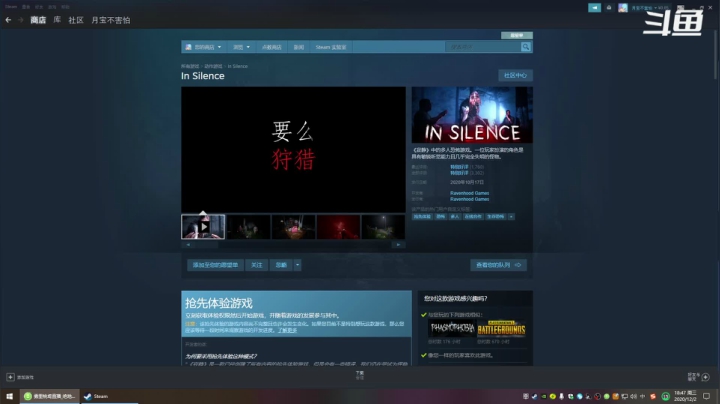Select the fifth screenshot thumbnail
This screenshot has height=404, width=720.
coord(383,227)
